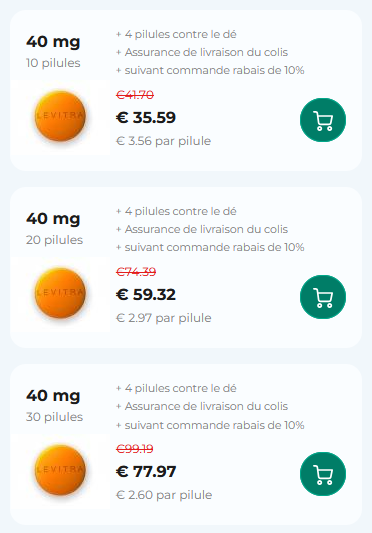Click the 40 mg heading above 20 pilules
The height and width of the screenshot is (533, 372).
(x=53, y=219)
